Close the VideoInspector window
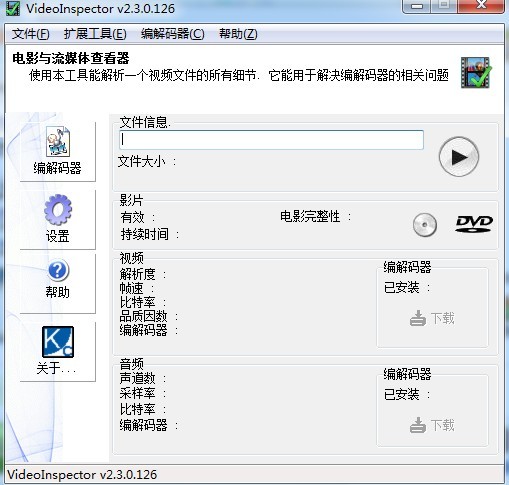Viewport: 509px width, 485px height. pyautogui.click(x=481, y=6)
